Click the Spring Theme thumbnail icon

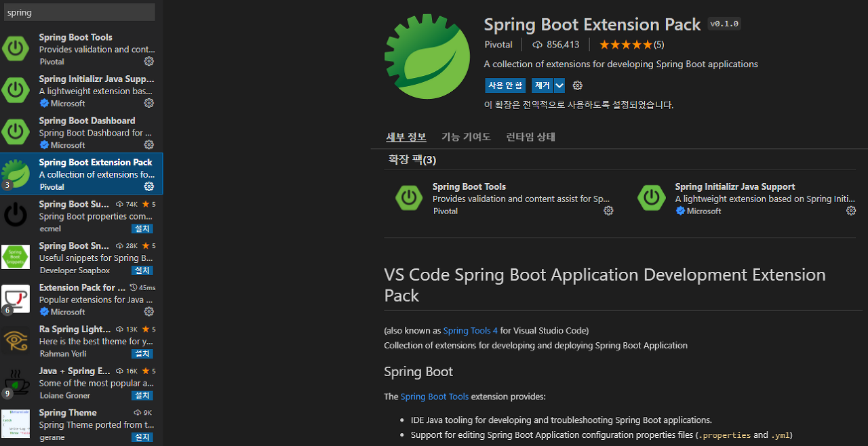click(x=16, y=424)
